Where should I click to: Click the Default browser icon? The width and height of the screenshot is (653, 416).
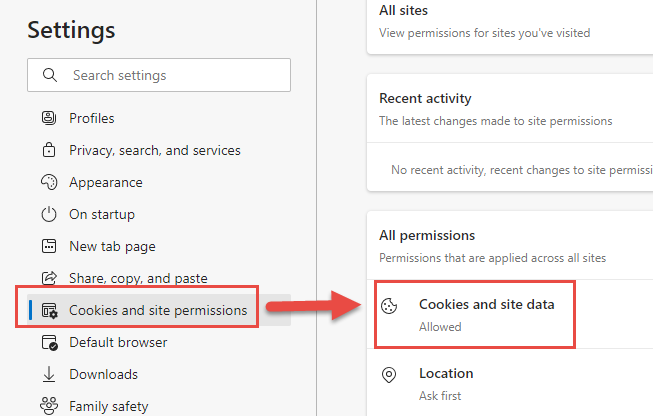tap(50, 343)
